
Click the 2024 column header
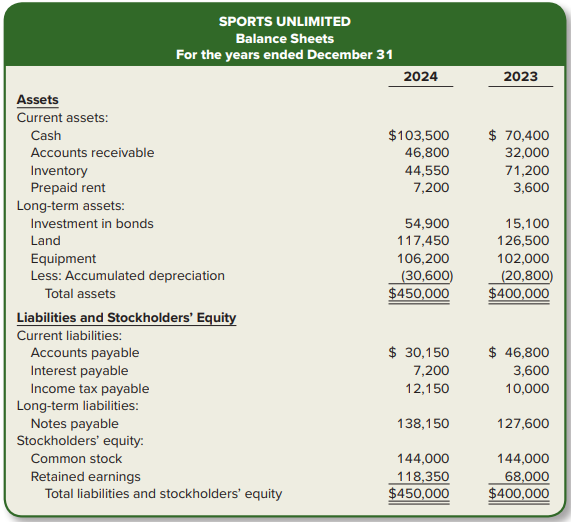coord(421,76)
